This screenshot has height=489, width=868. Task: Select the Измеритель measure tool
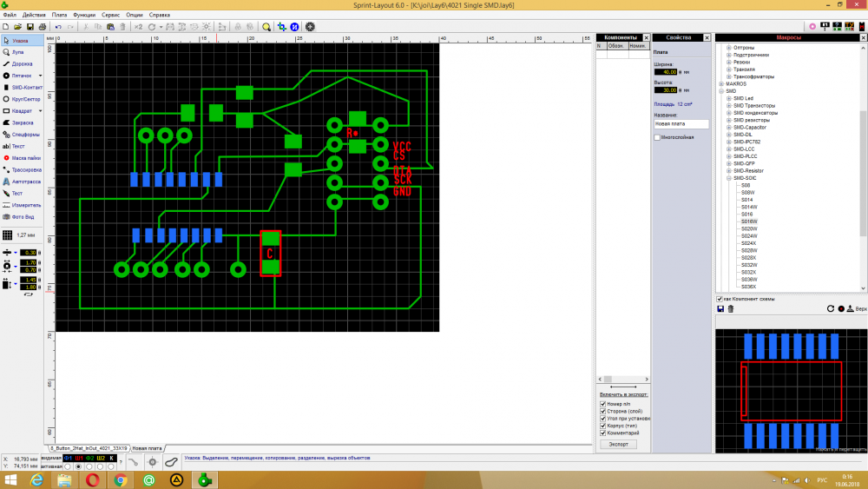pos(26,205)
